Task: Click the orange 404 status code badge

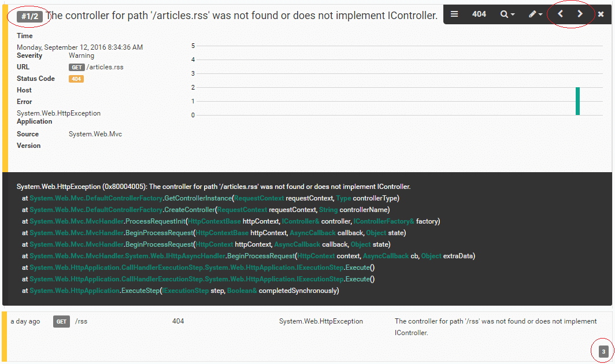Action: pyautogui.click(x=76, y=79)
